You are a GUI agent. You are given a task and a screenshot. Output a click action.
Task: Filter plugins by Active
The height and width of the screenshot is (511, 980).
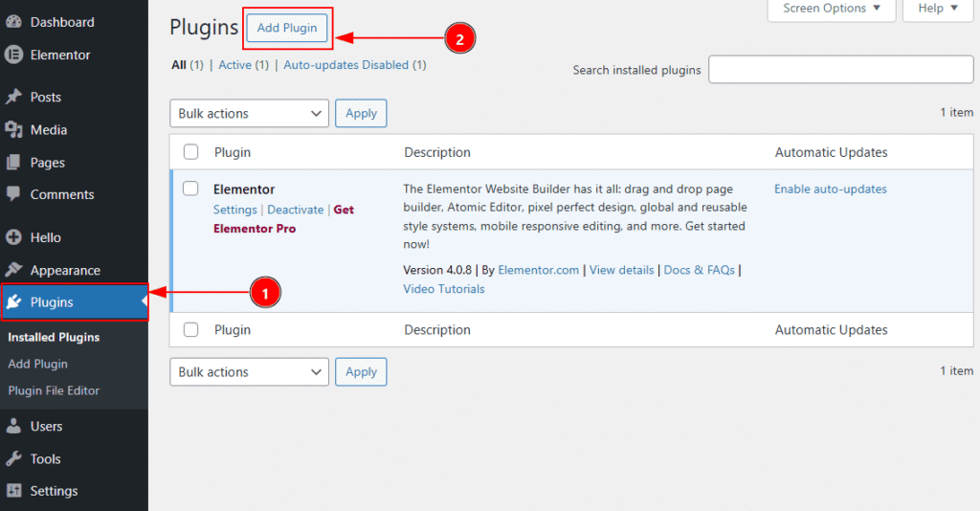235,65
